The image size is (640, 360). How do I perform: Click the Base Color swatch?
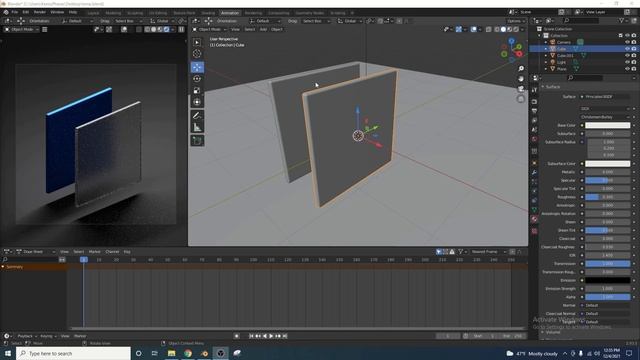607,125
